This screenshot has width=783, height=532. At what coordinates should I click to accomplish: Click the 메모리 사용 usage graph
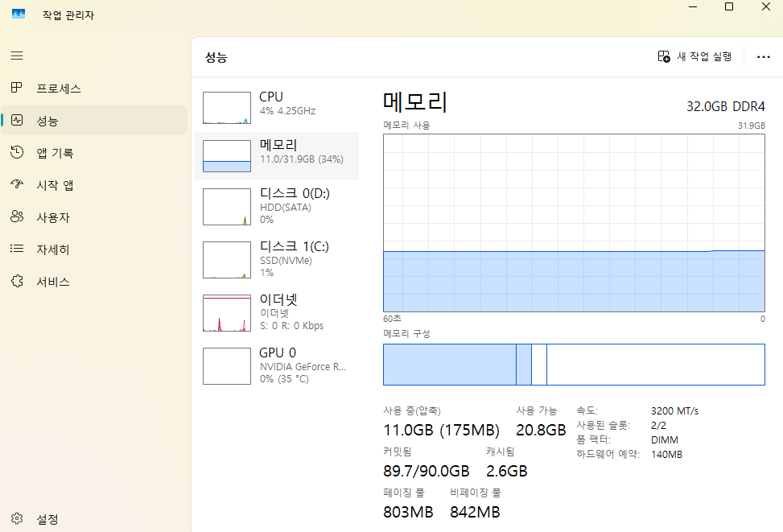click(x=574, y=223)
